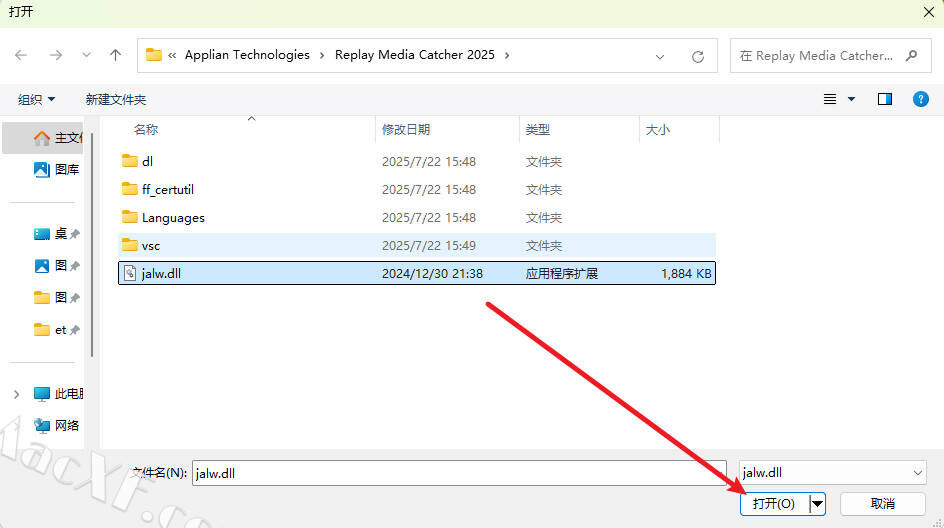The height and width of the screenshot is (528, 944).
Task: Click the ff_certutil folder icon
Action: pos(129,188)
